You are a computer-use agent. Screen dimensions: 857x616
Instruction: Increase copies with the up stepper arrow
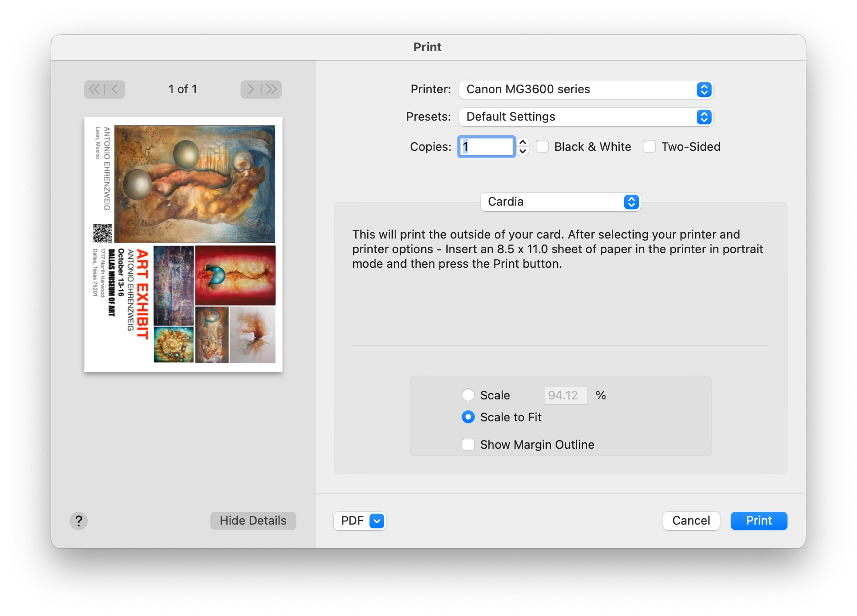[523, 142]
